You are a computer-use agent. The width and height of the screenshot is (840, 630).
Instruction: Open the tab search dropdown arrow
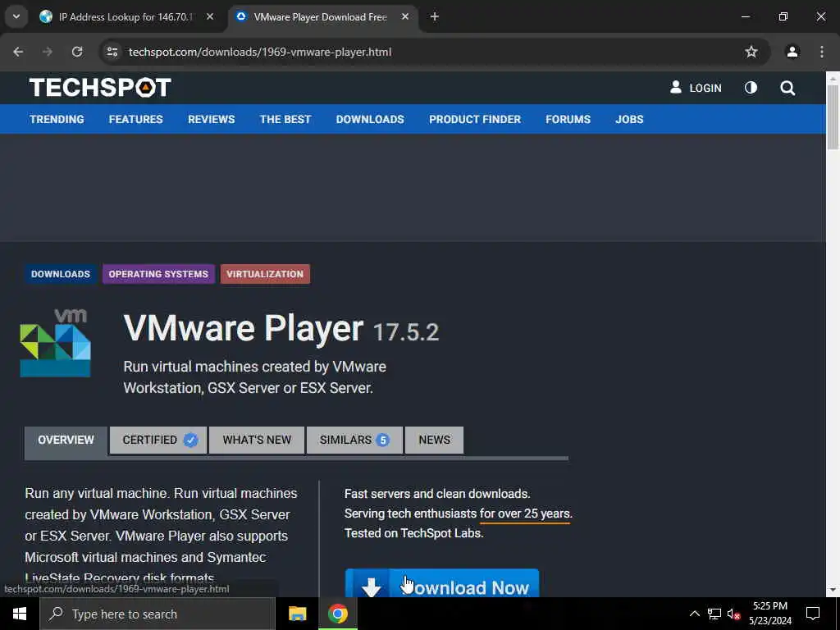(x=16, y=16)
